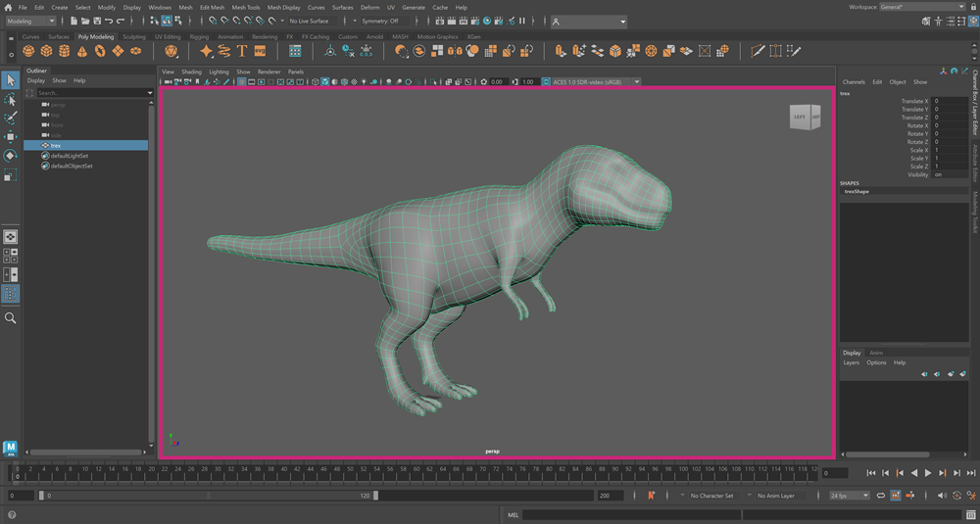This screenshot has height=524, width=980.
Task: Click the Shading menu in viewport panel
Action: [191, 71]
